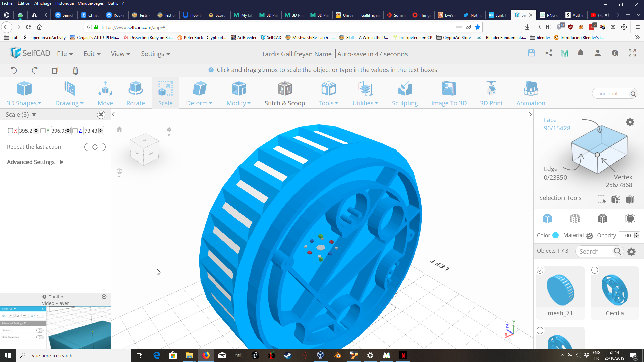Click the blue Color swatch
This screenshot has width=644, height=362.
(x=556, y=235)
